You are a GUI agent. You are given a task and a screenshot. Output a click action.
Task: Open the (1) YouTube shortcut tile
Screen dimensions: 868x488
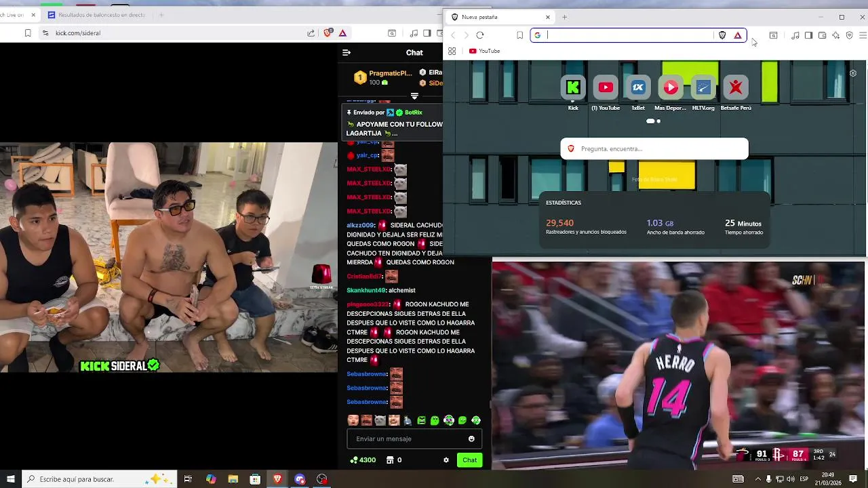[606, 87]
